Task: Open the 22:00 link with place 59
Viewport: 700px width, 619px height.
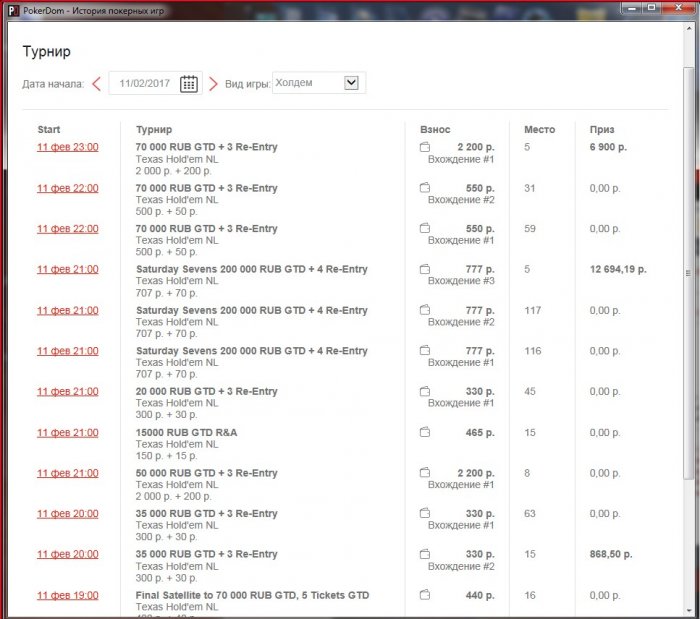Action: click(67, 228)
